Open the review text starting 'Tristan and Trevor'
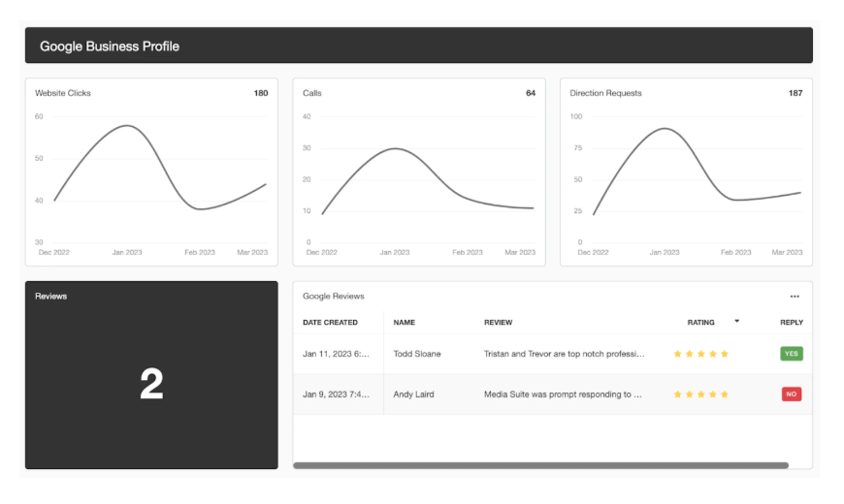This screenshot has width=844, height=504. pos(563,354)
